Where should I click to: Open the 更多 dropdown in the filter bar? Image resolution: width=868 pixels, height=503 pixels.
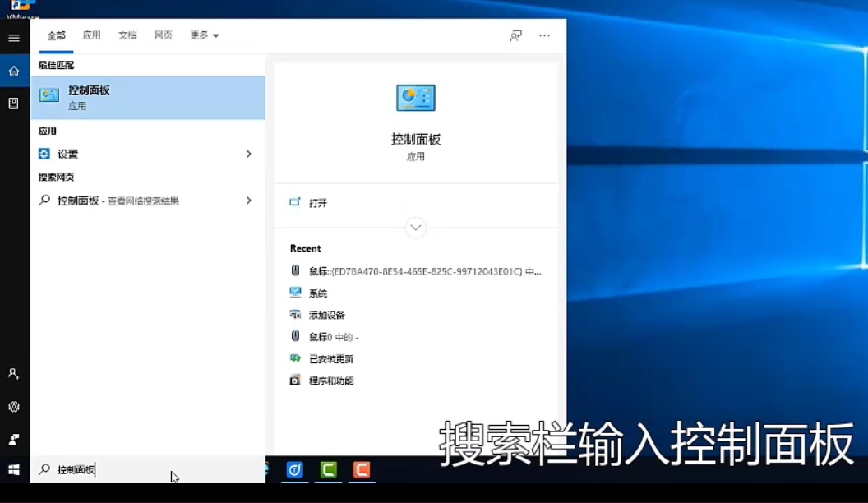pyautogui.click(x=203, y=36)
